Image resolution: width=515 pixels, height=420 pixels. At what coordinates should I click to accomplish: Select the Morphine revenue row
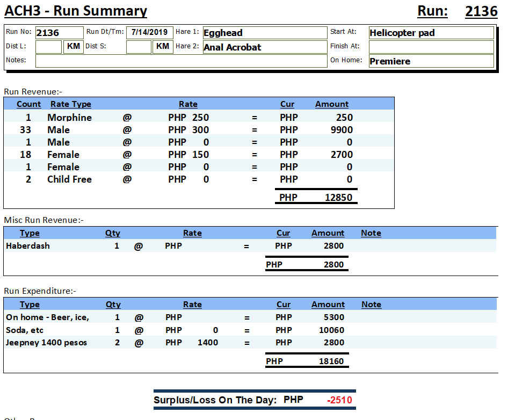pos(69,118)
